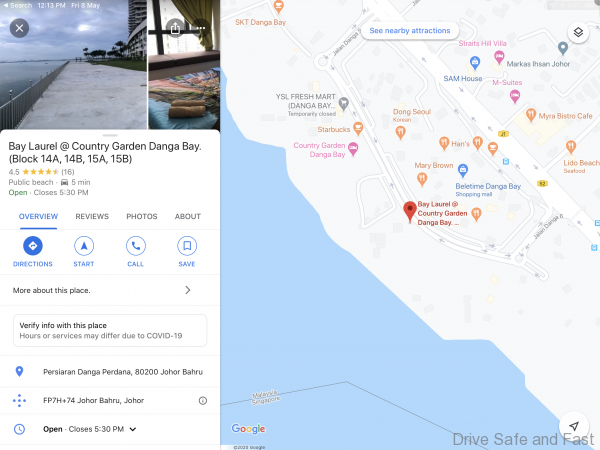Pull up the panel grab handle
Viewport: 600px width, 450px height.
(110, 135)
